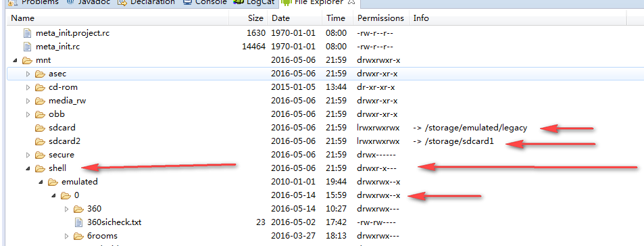Screen dimensions: 644x246
Task: Click the mnt folder icon
Action: coord(27,60)
